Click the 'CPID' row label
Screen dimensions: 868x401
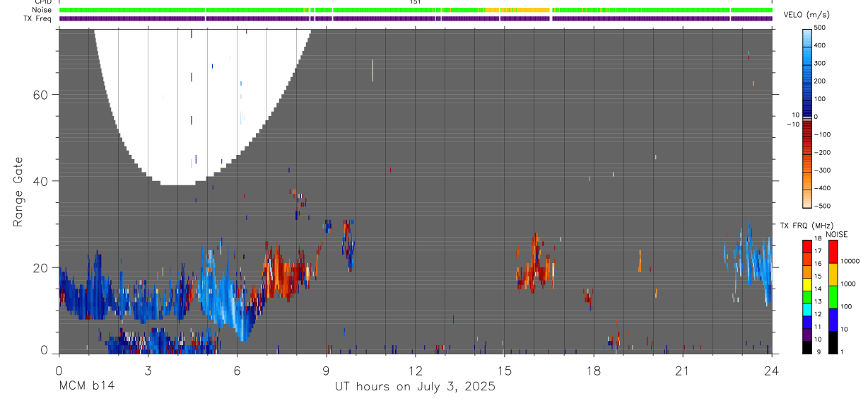click(x=42, y=2)
